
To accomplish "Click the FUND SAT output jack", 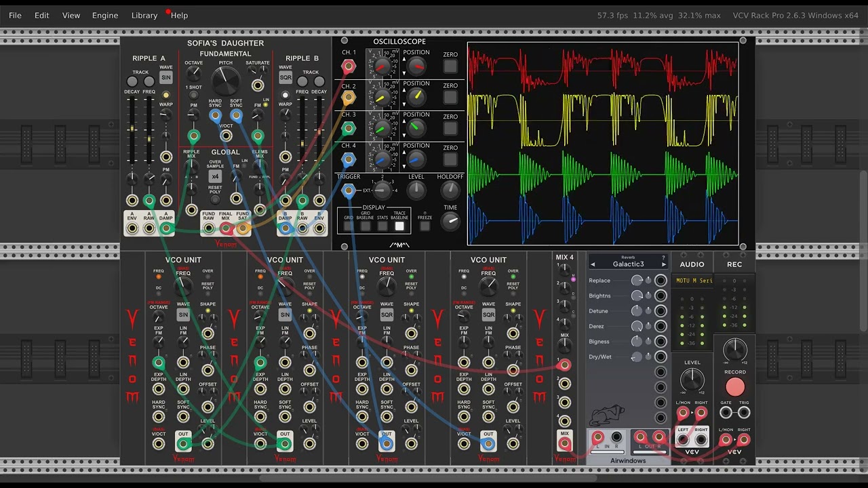I will tap(243, 228).
